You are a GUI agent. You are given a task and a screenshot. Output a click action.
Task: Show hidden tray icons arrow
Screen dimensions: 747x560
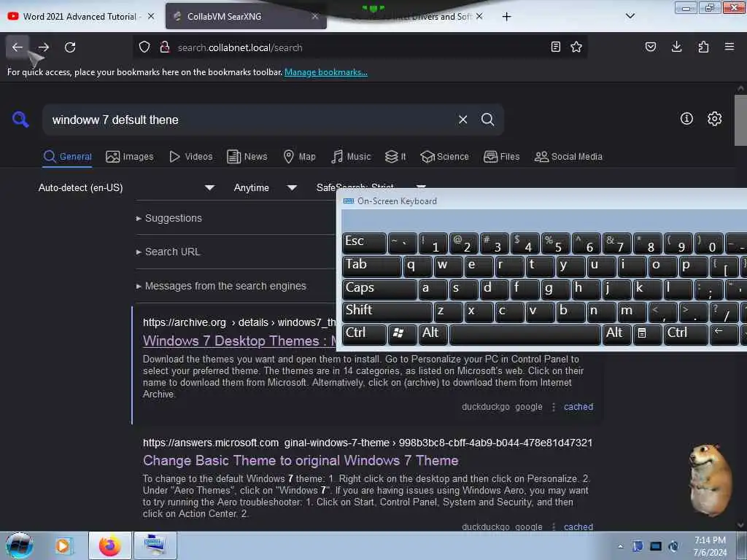click(620, 546)
